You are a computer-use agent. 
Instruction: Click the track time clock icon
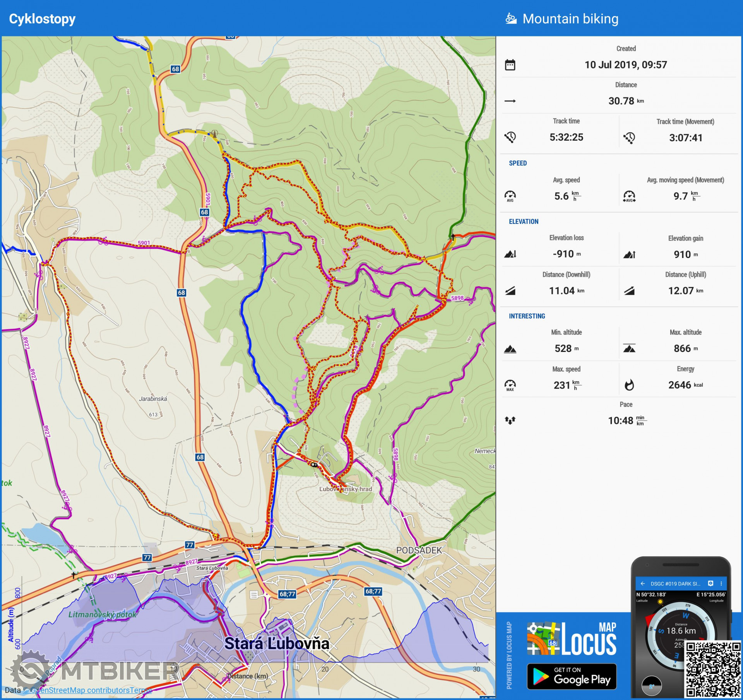coord(510,137)
